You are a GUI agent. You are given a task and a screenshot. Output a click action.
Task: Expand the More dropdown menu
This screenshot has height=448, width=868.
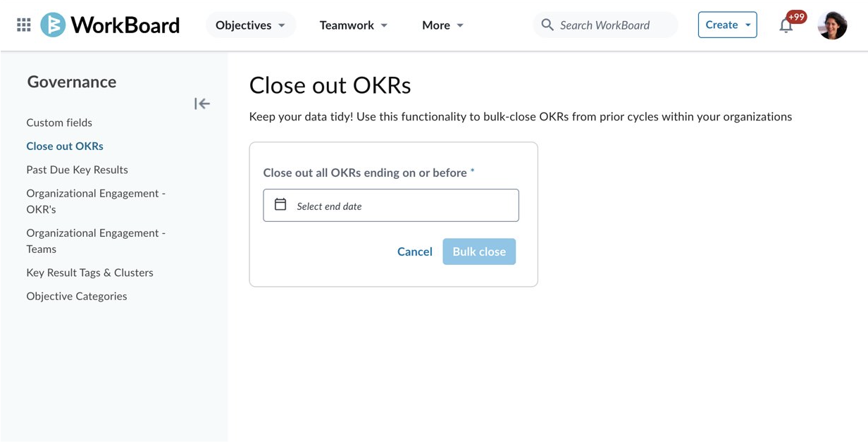[x=443, y=25]
